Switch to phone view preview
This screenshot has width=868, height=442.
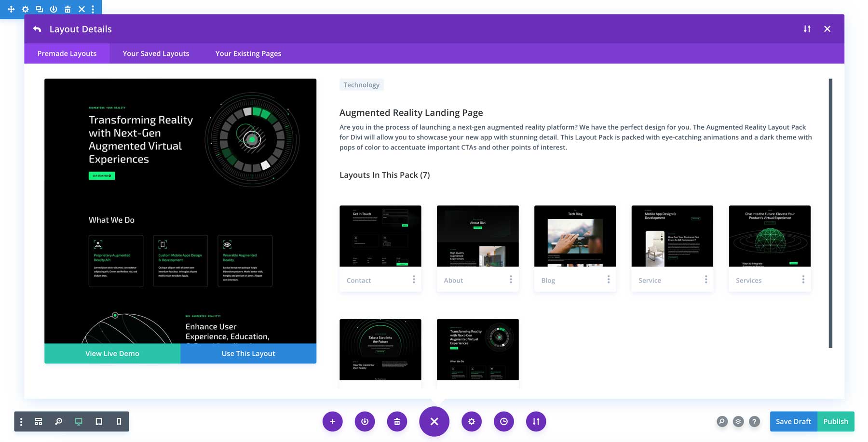click(x=119, y=421)
